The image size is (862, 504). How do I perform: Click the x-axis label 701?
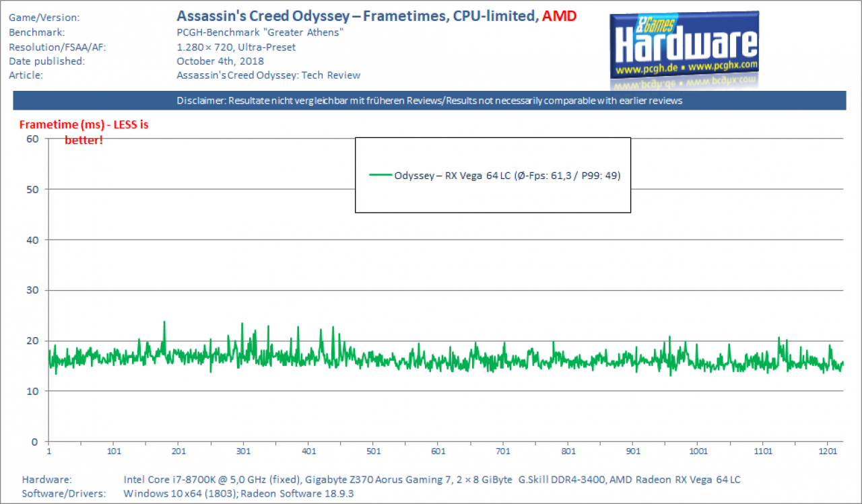pyautogui.click(x=504, y=452)
